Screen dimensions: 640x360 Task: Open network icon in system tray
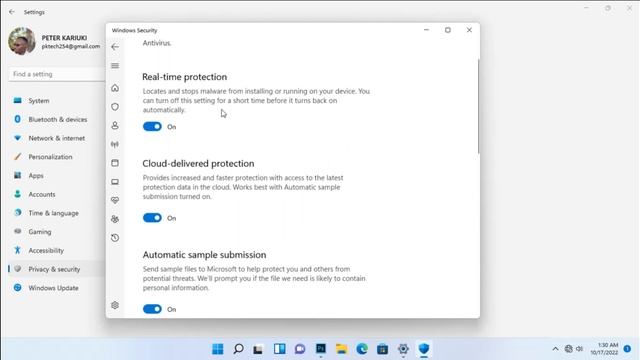[569, 349]
